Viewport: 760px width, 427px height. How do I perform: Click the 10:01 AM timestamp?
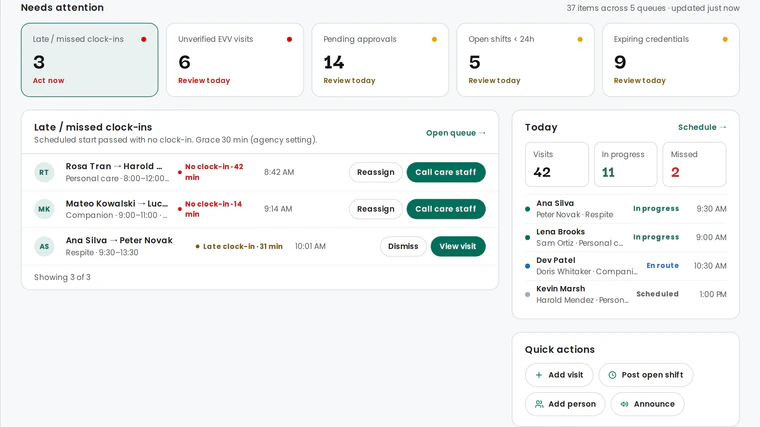[310, 246]
